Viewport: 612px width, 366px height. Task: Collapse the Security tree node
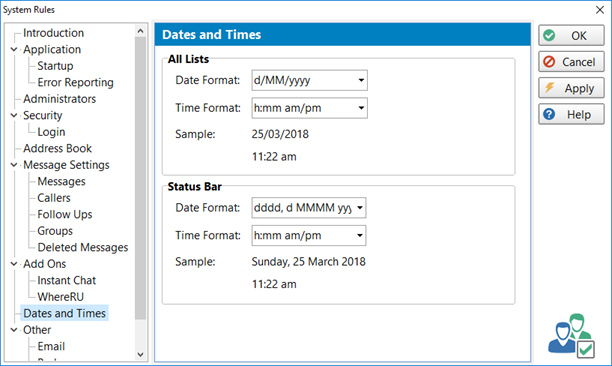coord(14,115)
